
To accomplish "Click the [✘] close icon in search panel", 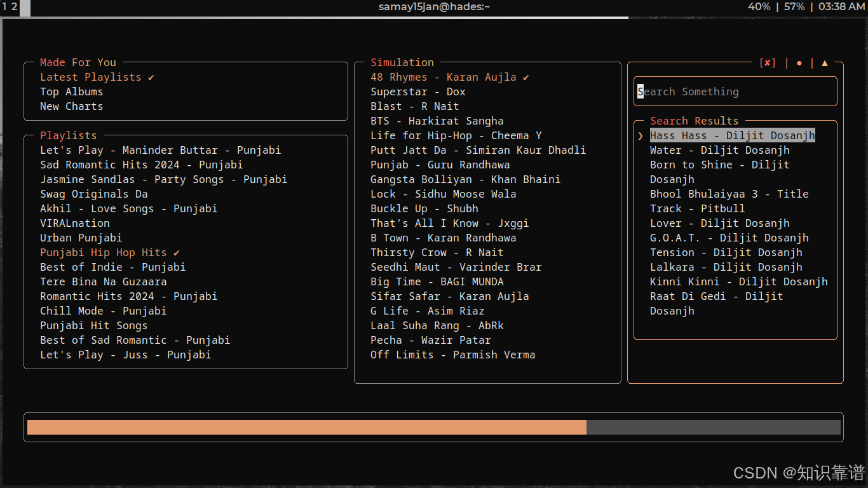I will [x=768, y=62].
